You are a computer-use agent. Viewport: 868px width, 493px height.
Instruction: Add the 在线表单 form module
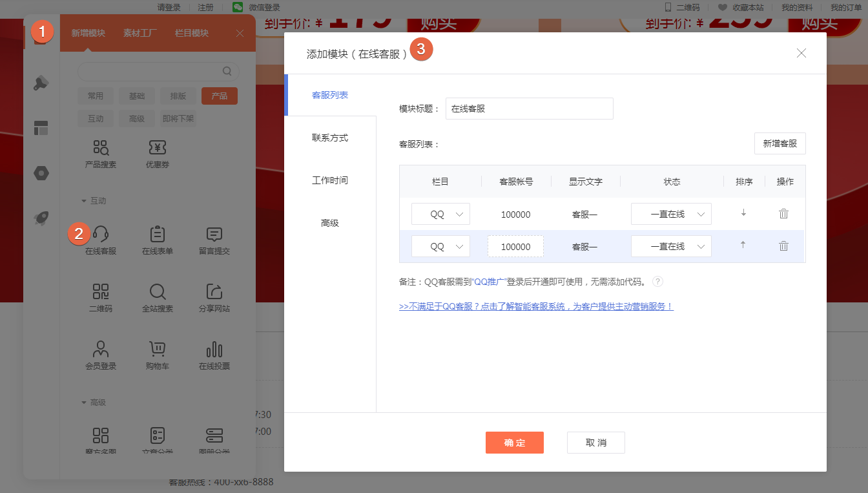coord(158,241)
